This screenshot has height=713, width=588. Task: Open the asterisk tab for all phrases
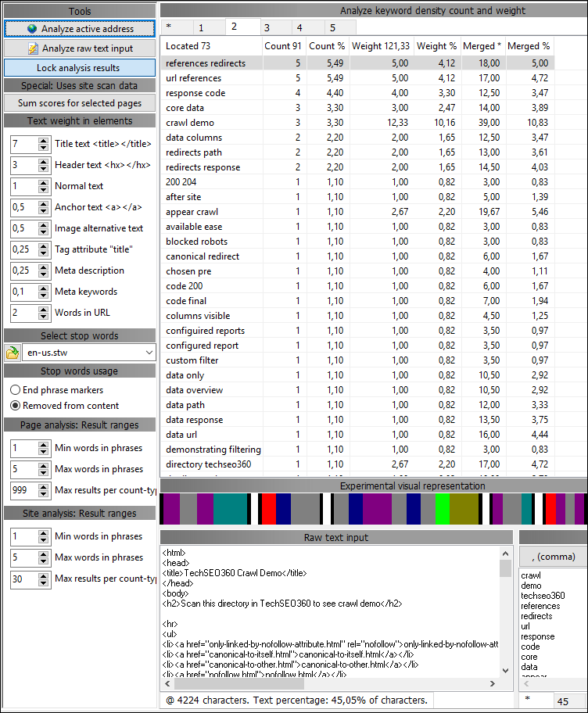click(169, 28)
